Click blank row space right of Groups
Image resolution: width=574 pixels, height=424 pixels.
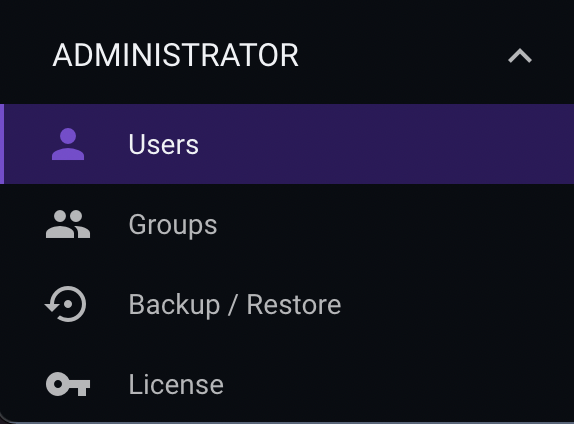(x=395, y=224)
